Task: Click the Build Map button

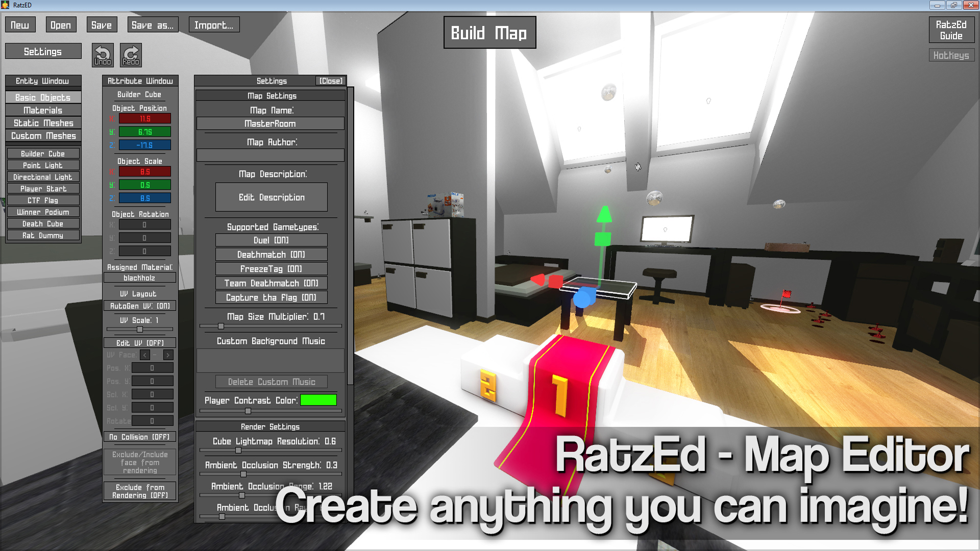Action: (x=488, y=32)
